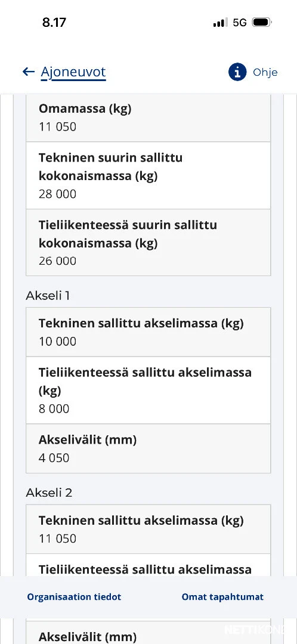The image size is (297, 644).
Task: Open Omat tapahtumat tab
Action: (x=222, y=597)
